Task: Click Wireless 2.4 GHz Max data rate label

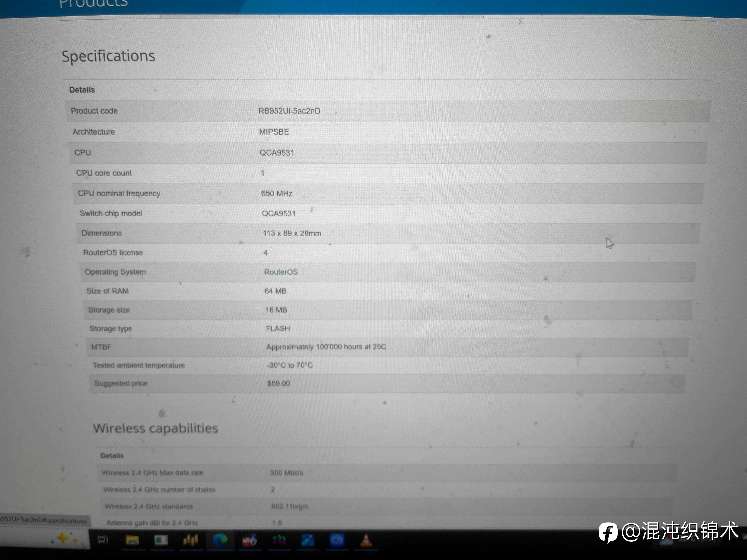Action: 153,473
